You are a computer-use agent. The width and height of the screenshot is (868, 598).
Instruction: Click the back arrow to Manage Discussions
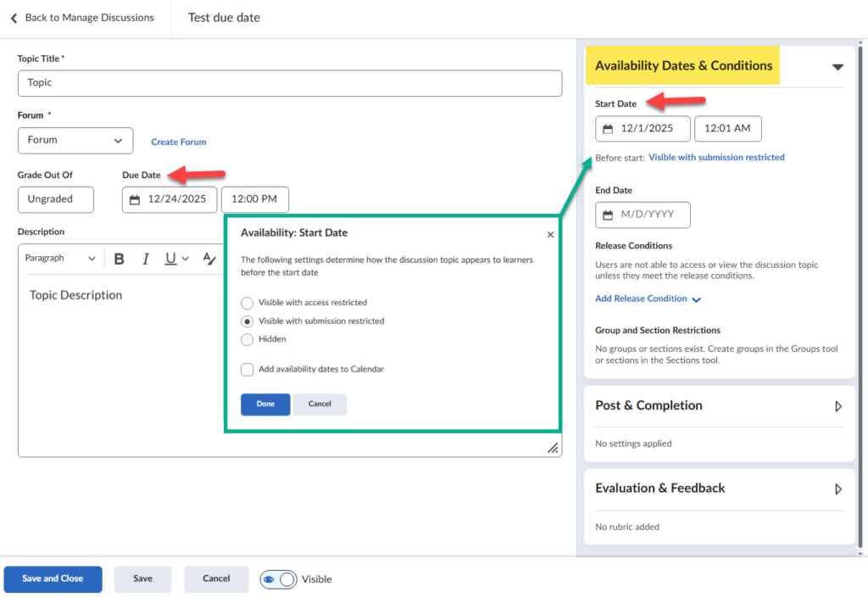click(14, 18)
